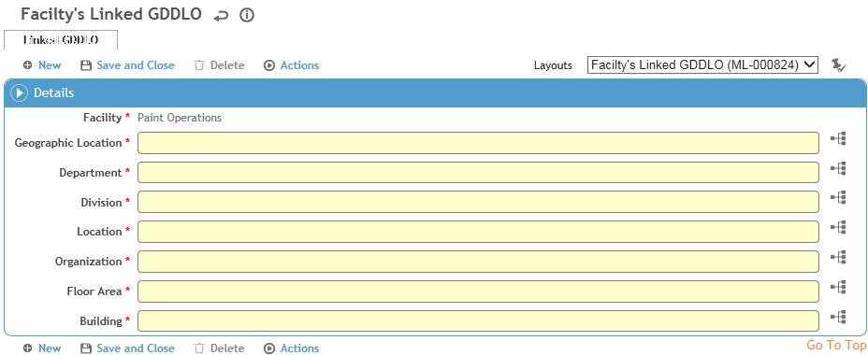The image size is (868, 355).
Task: Click the bottom Actions play-circle icon
Action: click(x=269, y=348)
